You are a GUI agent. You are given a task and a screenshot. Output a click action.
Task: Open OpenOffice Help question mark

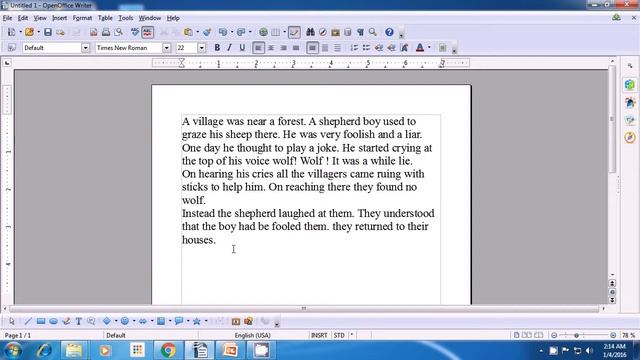tap(389, 32)
